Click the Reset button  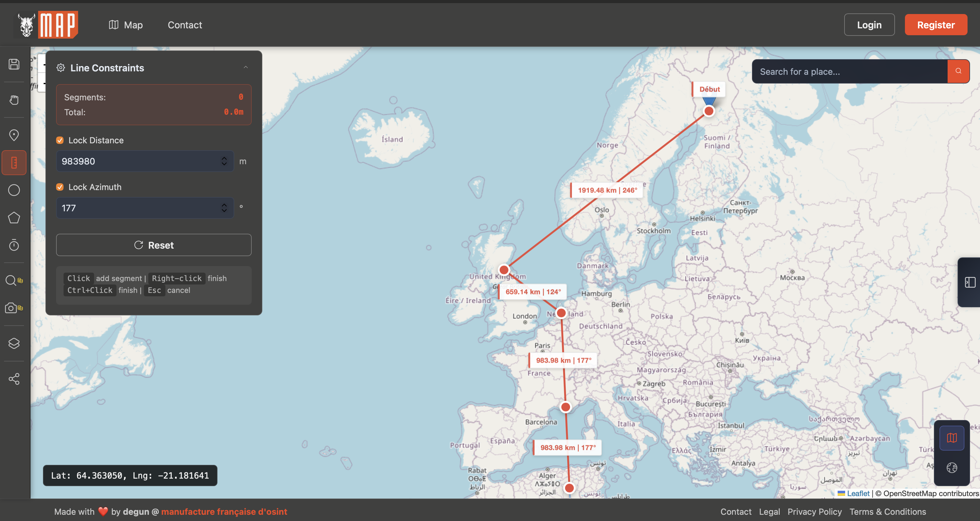[154, 245]
